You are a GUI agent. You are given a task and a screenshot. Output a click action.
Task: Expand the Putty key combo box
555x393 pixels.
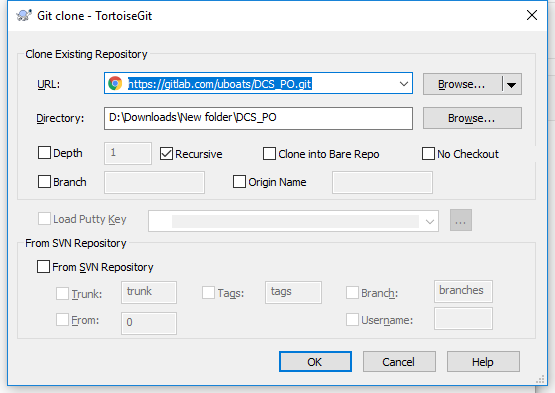(430, 222)
